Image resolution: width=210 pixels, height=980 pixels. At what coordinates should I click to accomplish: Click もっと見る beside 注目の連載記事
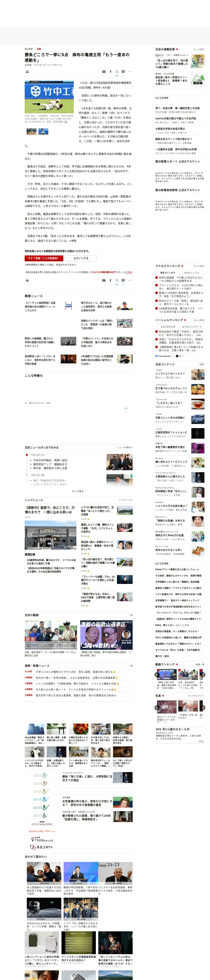pyautogui.click(x=199, y=49)
